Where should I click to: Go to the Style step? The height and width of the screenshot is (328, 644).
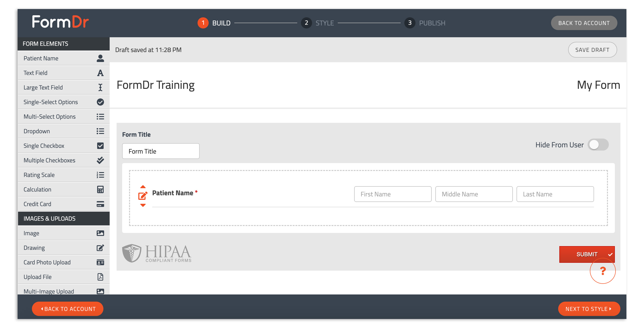[318, 23]
